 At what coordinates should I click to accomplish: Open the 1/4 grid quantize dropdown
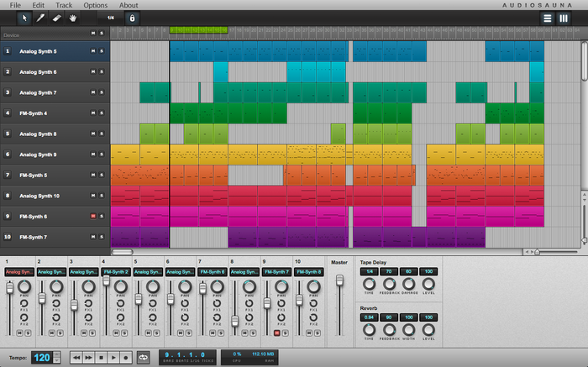click(x=109, y=17)
